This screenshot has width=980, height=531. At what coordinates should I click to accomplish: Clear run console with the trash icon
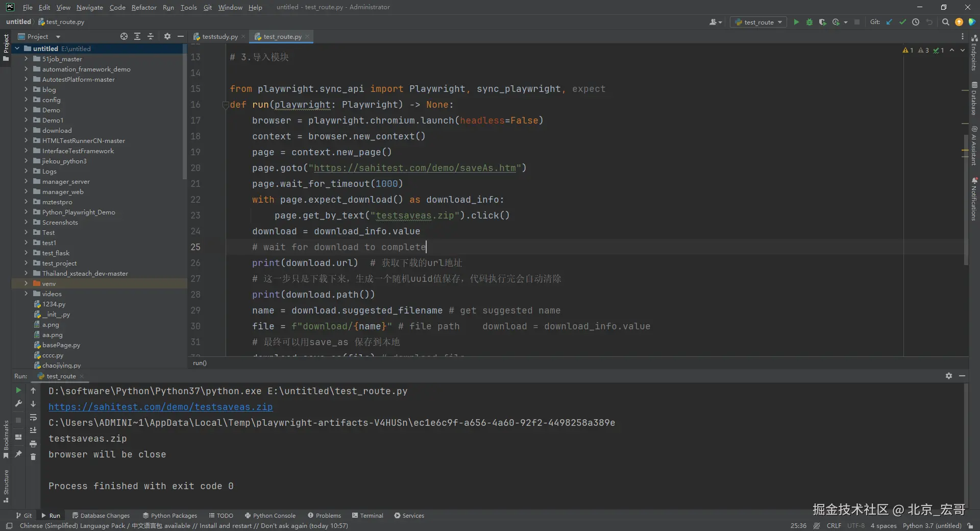pyautogui.click(x=33, y=457)
